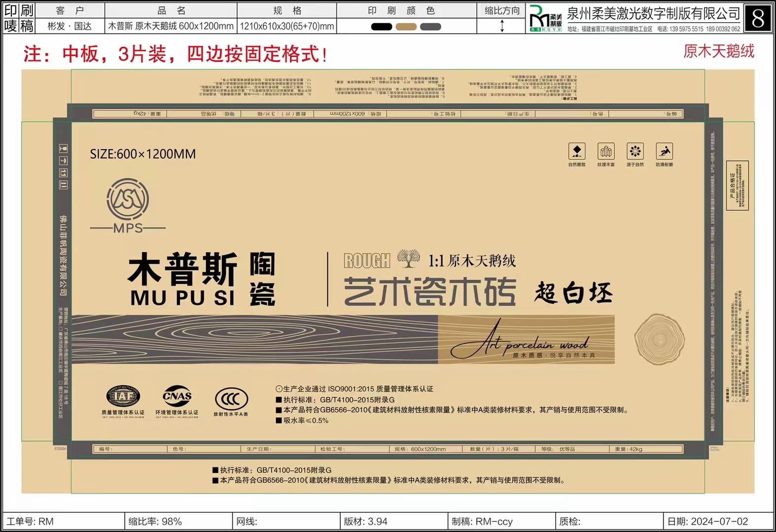Click the 源于自然 flower feature icon
The image size is (776, 532).
(635, 151)
